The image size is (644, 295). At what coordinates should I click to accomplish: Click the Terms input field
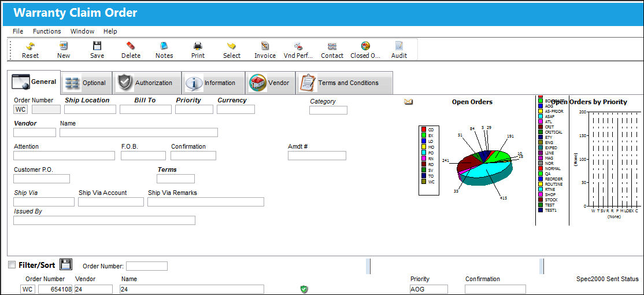click(x=175, y=179)
